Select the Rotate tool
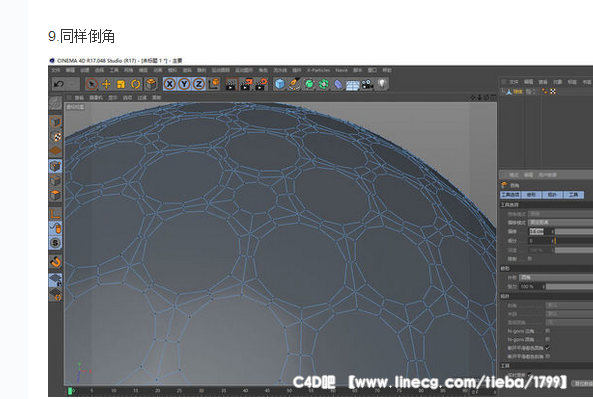This screenshot has width=593, height=399. [135, 84]
